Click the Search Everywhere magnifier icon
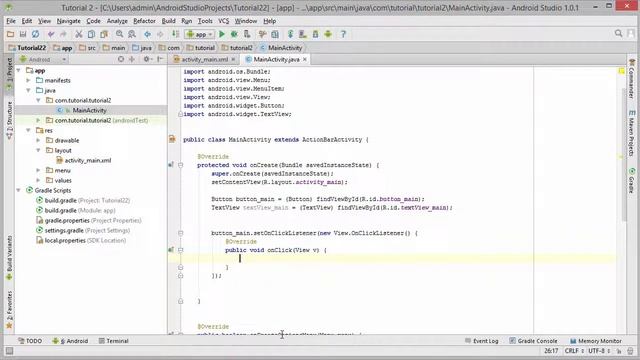Viewport: 640px width, 360px height. tap(618, 33)
